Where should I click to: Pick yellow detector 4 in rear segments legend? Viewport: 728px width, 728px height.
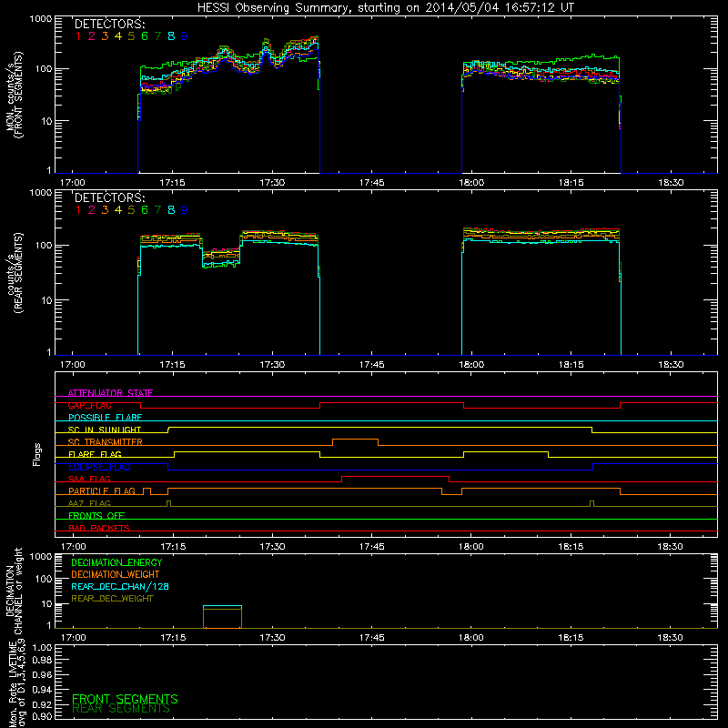(118, 210)
